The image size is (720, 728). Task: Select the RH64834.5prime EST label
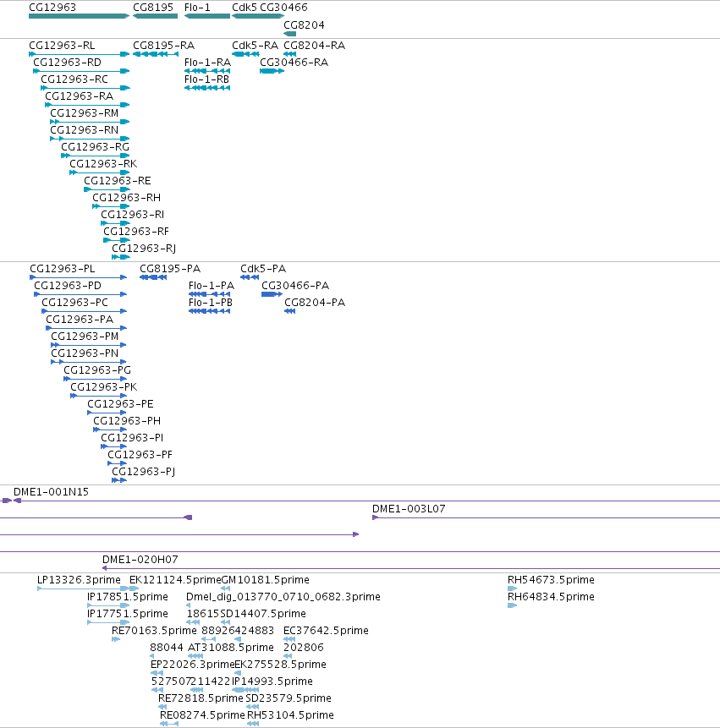[551, 597]
